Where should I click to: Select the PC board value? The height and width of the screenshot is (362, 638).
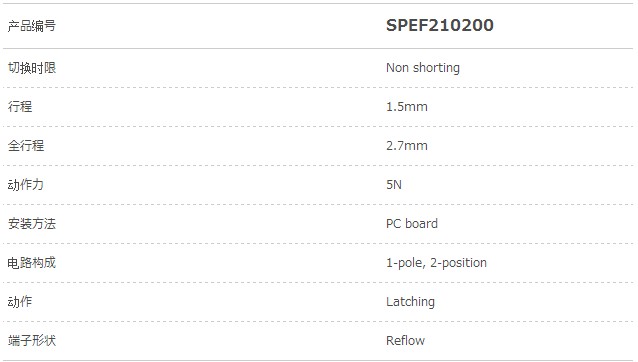pyautogui.click(x=412, y=224)
